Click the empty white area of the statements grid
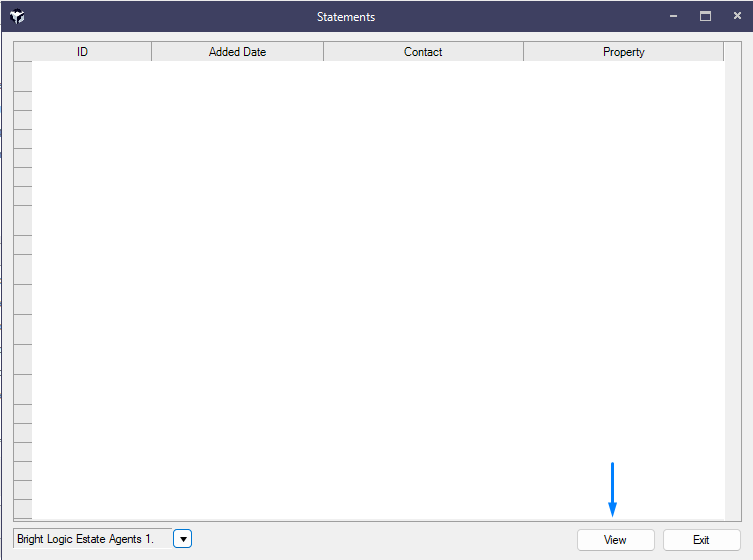The width and height of the screenshot is (753, 560). point(378,290)
